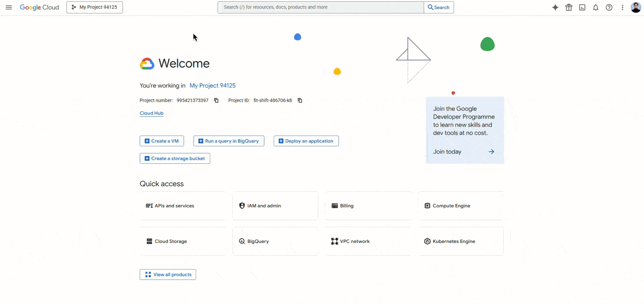
Task: Open the navigation hamburger menu
Action: [x=8, y=7]
